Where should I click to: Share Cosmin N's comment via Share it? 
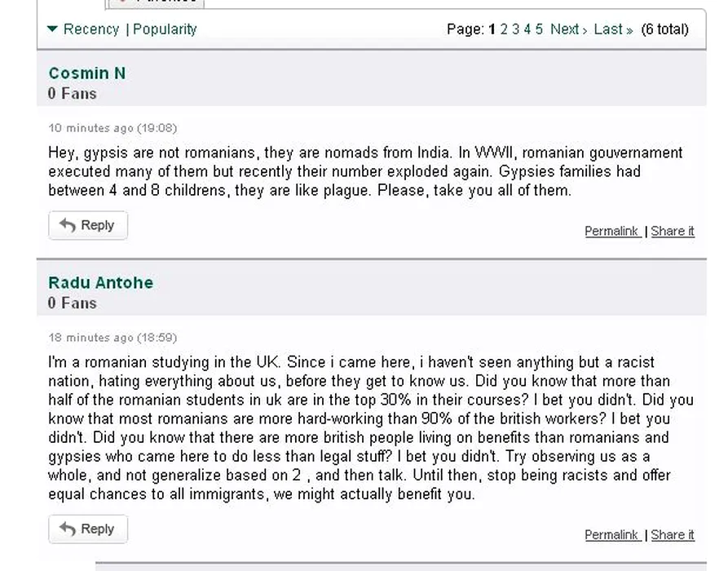tap(673, 232)
